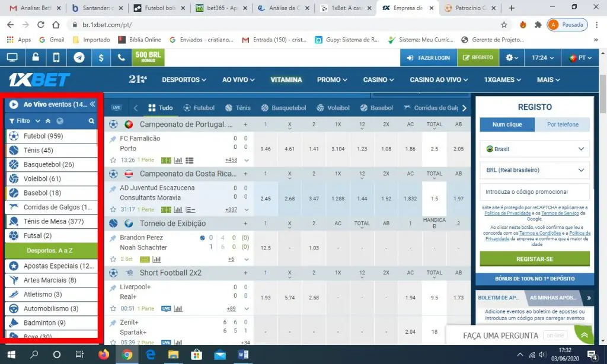Click the left arrow of sports tabs
Screen dimensions: 607x364
[x=136, y=108]
